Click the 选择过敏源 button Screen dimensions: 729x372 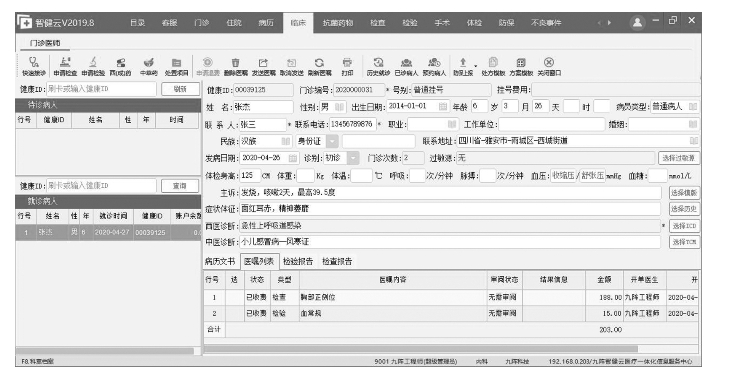click(679, 159)
